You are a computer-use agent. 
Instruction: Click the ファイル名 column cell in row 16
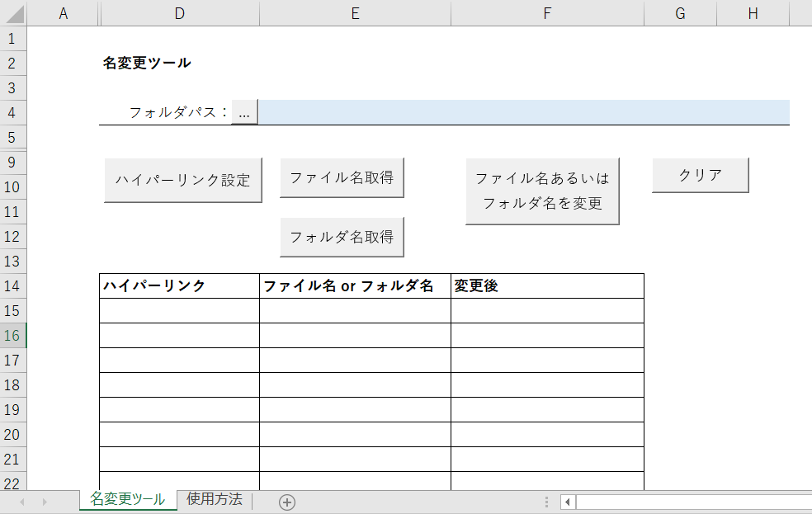coord(355,336)
